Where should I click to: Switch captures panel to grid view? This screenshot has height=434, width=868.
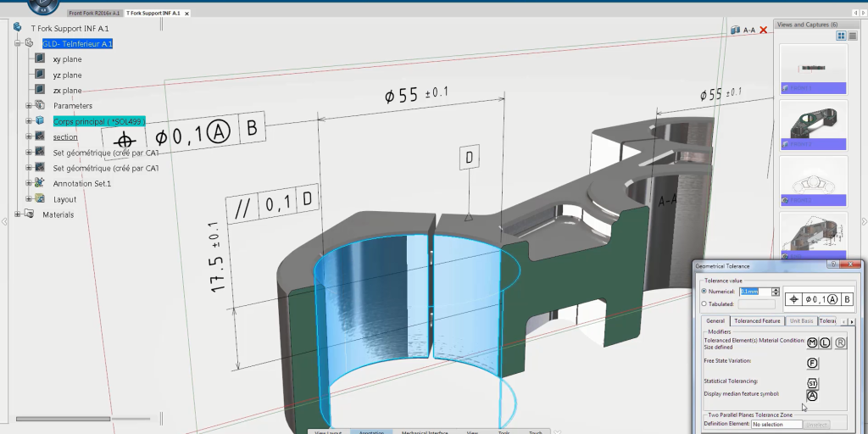pyautogui.click(x=841, y=36)
